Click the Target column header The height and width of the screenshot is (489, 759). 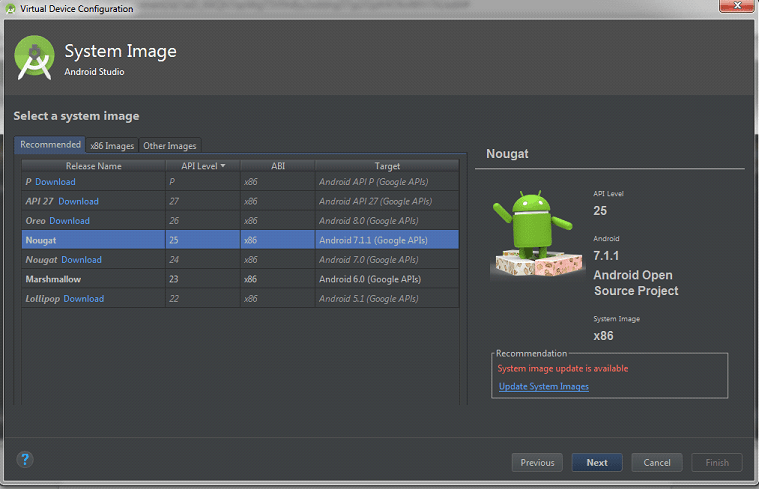click(387, 166)
